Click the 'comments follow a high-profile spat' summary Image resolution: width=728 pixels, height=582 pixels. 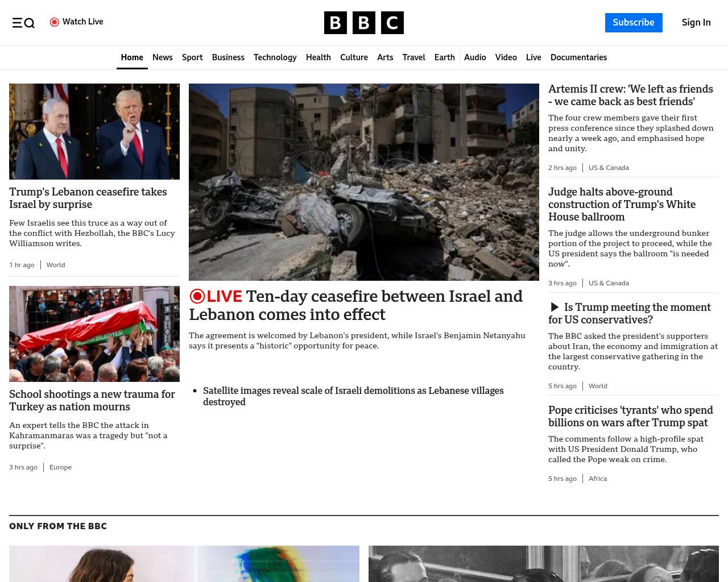(x=626, y=449)
